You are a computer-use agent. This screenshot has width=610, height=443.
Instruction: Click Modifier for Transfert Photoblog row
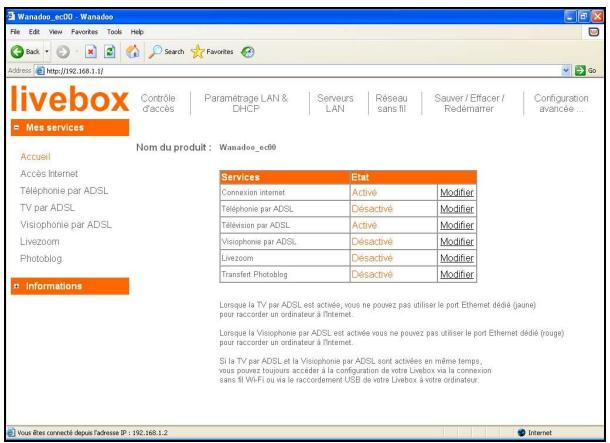(x=457, y=274)
